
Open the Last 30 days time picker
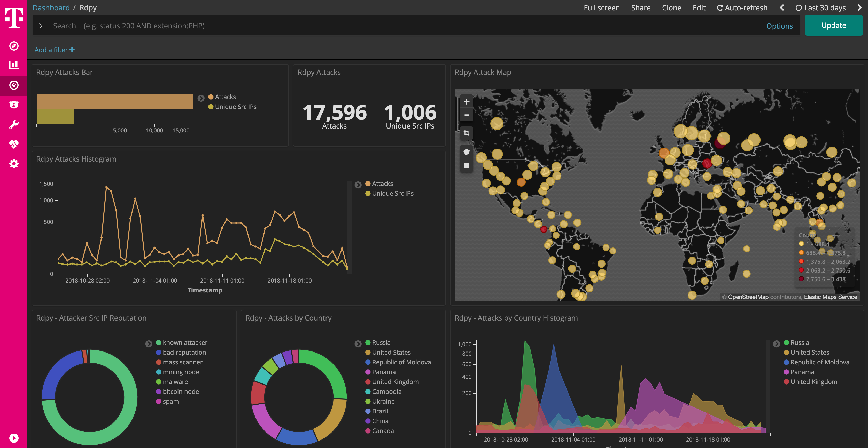pyautogui.click(x=820, y=7)
